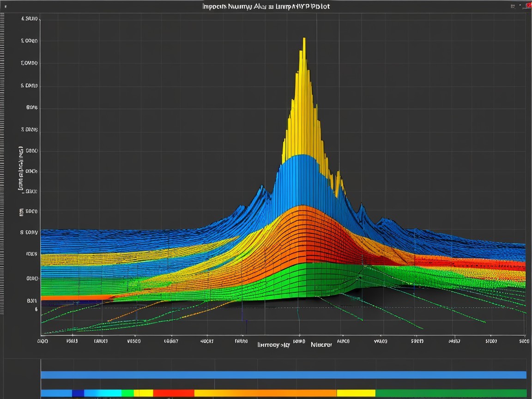Screen dimensions: 532x399
Task: Click the topmost y-axis tick label
Action: point(30,19)
